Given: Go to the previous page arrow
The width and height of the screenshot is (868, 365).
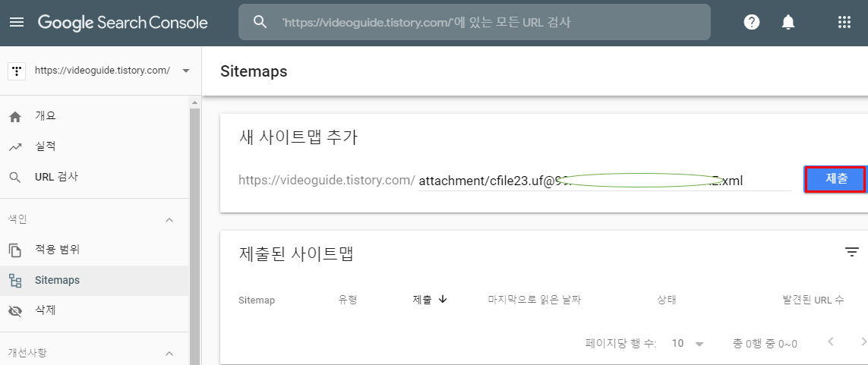Looking at the screenshot, I should pos(830,341).
